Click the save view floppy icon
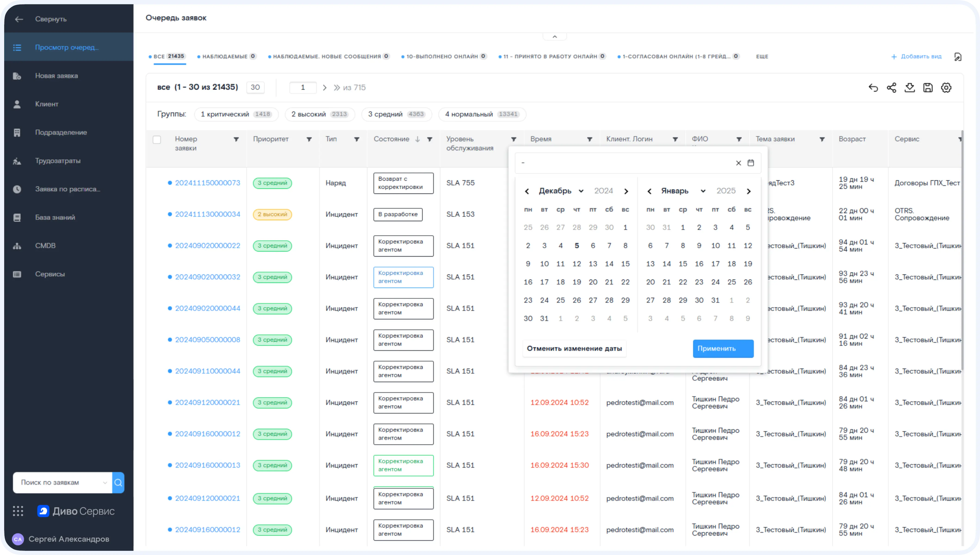Image resolution: width=980 pixels, height=555 pixels. coord(928,88)
